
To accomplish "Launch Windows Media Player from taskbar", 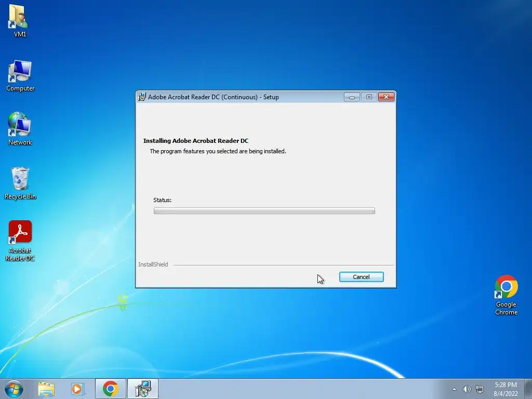I will coord(78,389).
